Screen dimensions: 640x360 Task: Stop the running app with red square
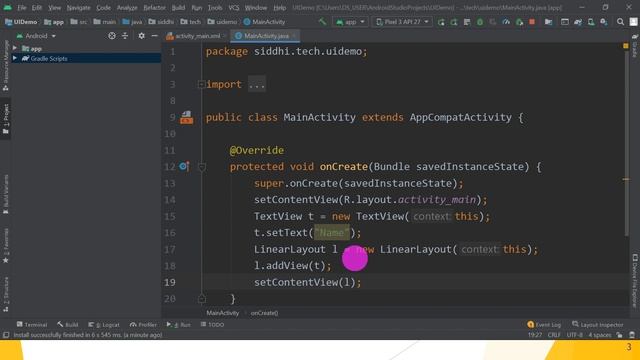[x=532, y=22]
